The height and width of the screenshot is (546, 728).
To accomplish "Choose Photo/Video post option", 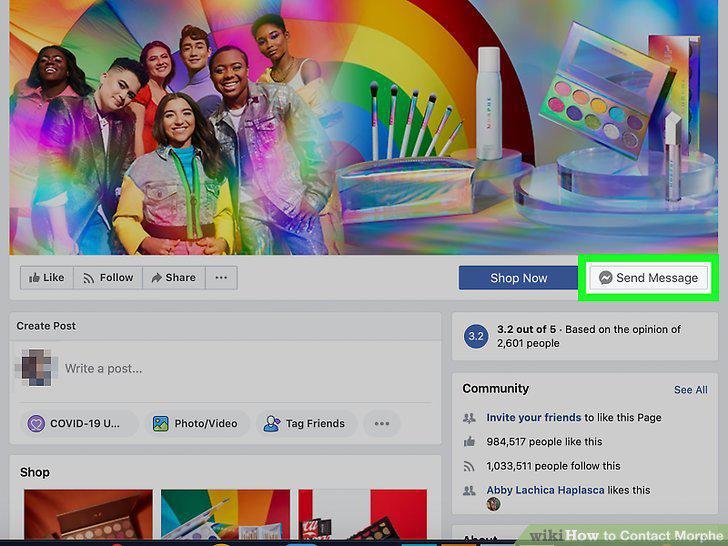I will pos(197,423).
